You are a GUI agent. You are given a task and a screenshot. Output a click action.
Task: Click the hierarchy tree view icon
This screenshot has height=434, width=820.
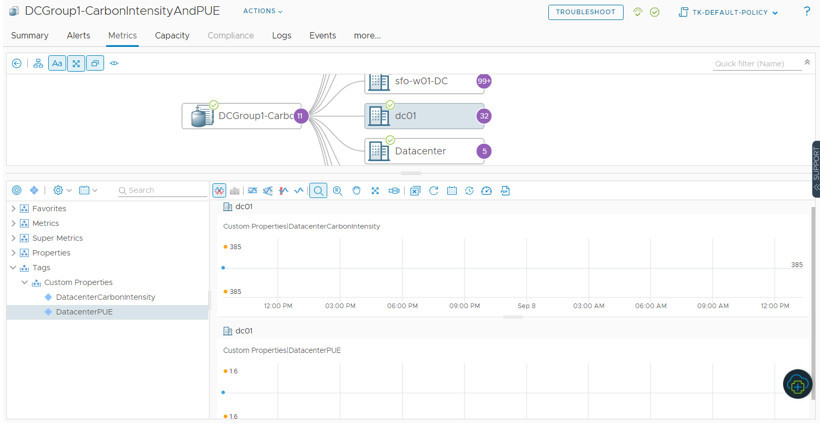pyautogui.click(x=38, y=63)
